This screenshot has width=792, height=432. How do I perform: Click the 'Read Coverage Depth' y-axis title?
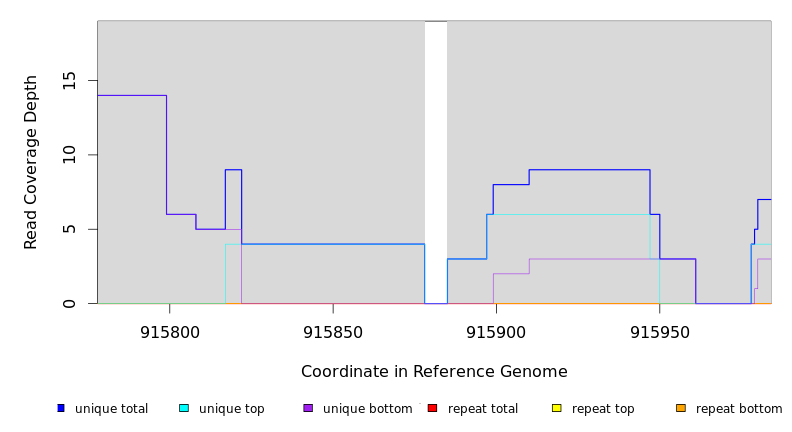pos(31,162)
